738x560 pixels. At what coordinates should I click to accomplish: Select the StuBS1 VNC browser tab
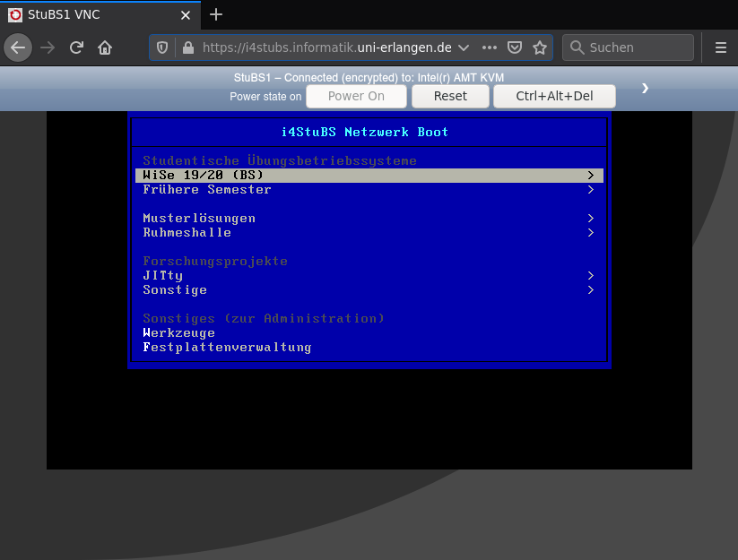(90, 15)
